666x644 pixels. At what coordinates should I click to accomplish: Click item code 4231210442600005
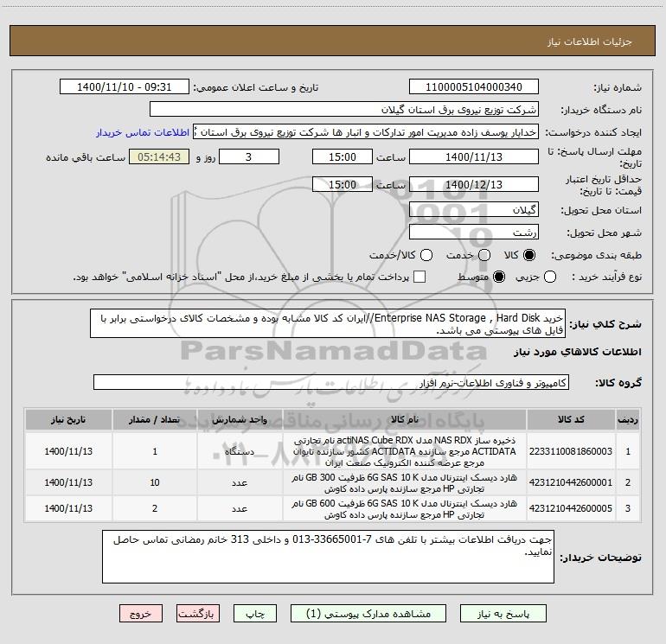tap(571, 508)
